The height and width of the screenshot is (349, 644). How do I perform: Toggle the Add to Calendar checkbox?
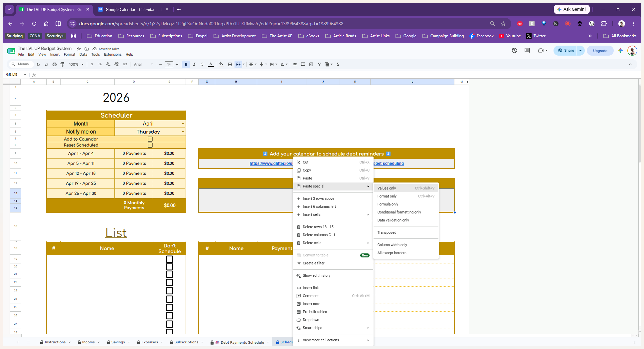[150, 139]
